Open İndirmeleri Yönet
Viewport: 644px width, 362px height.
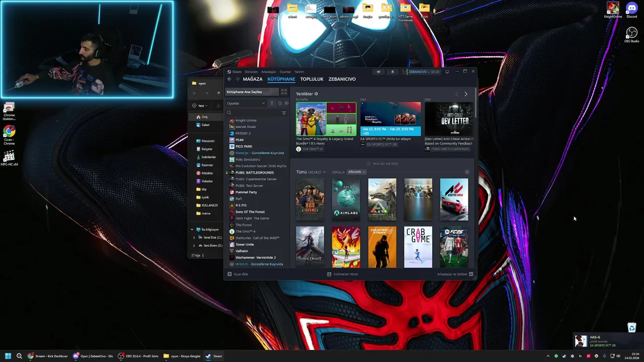coord(343,274)
